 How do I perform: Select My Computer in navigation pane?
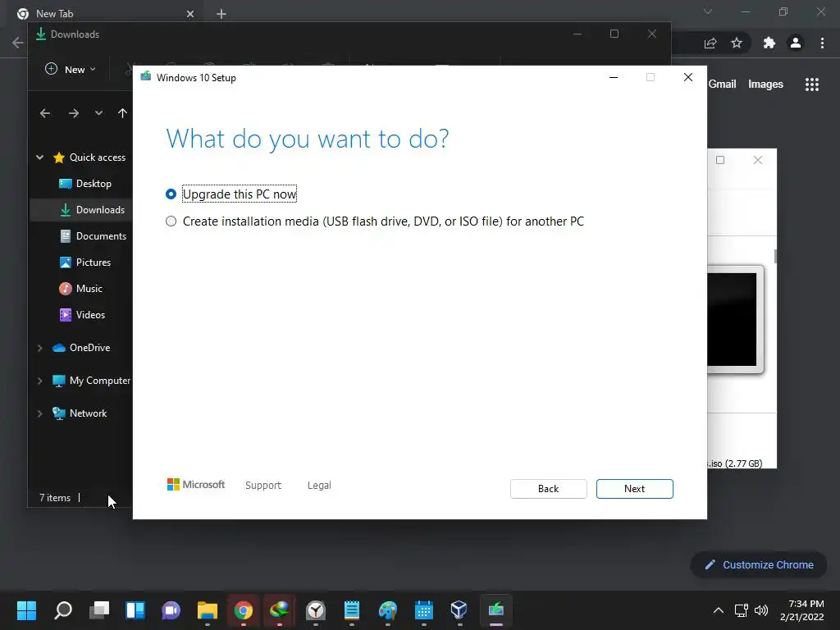[x=91, y=381]
